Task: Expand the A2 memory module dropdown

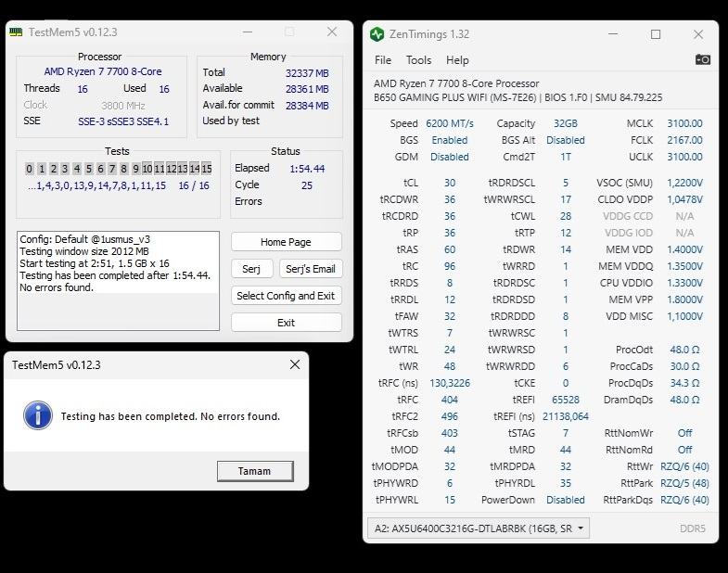Action: [x=479, y=528]
